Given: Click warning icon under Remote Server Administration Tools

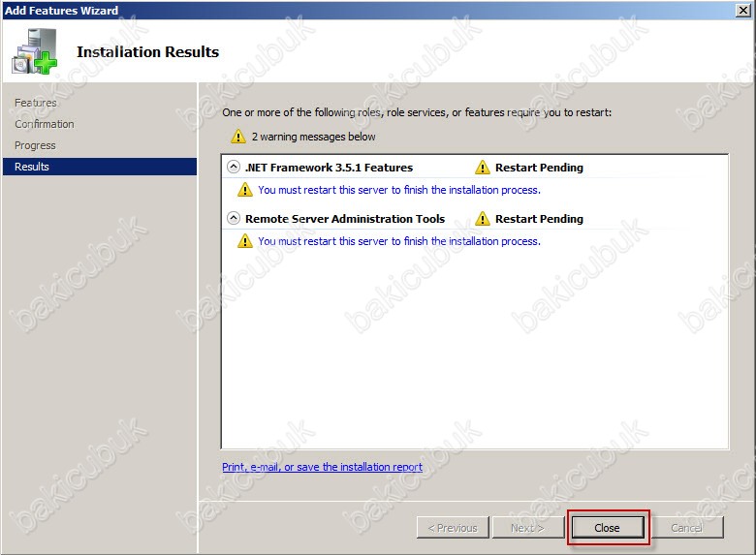Looking at the screenshot, I should (x=245, y=241).
